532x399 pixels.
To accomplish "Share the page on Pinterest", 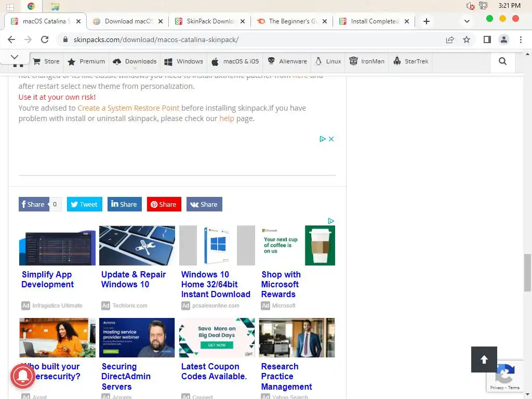I will pos(164,204).
